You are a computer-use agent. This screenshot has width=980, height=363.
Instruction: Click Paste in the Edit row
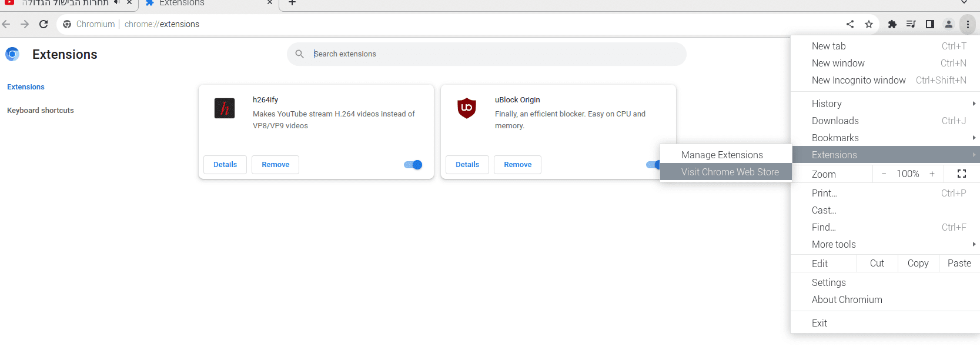coord(959,263)
